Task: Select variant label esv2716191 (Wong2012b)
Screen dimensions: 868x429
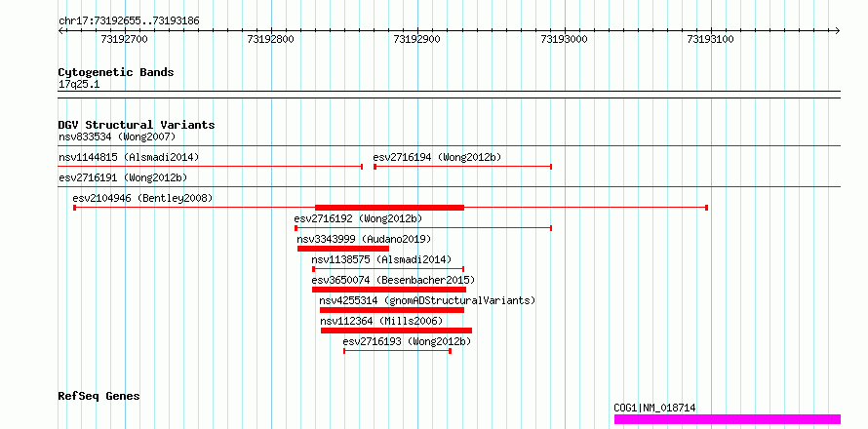Action: (123, 178)
